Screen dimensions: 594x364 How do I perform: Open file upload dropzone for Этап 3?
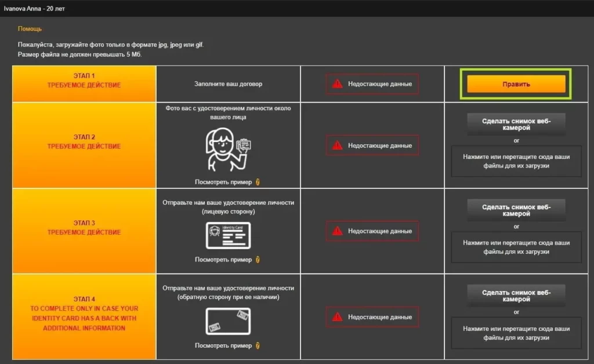coord(516,247)
